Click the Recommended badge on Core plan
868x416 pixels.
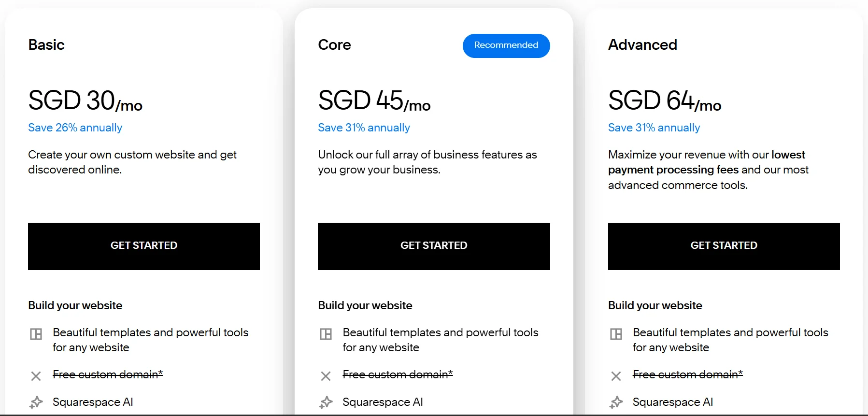506,45
